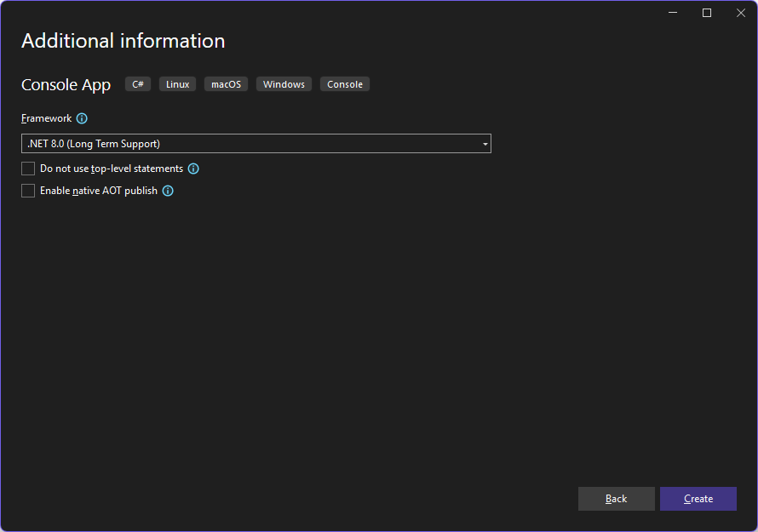Click the Additional information title
758x532 pixels.
123,41
